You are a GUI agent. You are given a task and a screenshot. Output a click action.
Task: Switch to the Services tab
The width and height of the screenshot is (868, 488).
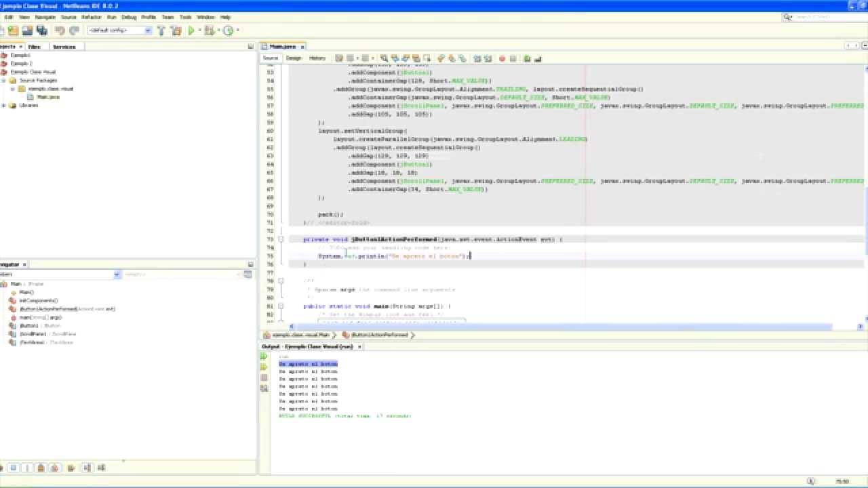pyautogui.click(x=64, y=47)
